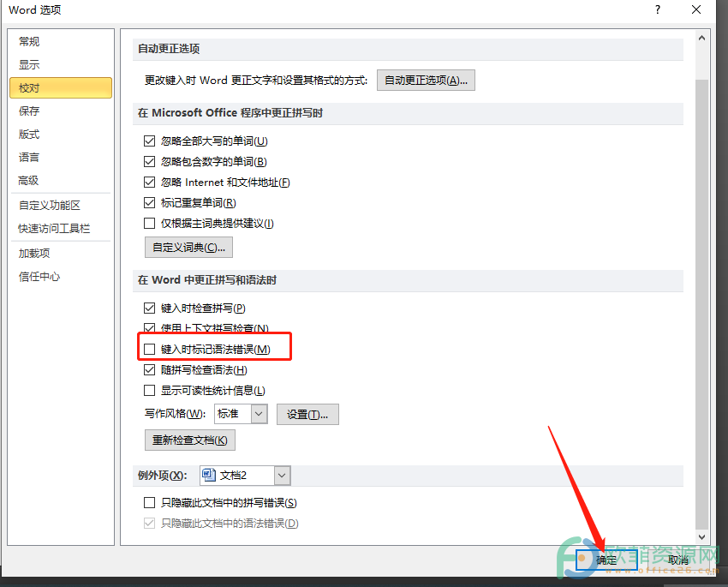This screenshot has width=728, height=587.
Task: Toggle 键入时检查拼写(P) checkbox
Action: point(150,308)
